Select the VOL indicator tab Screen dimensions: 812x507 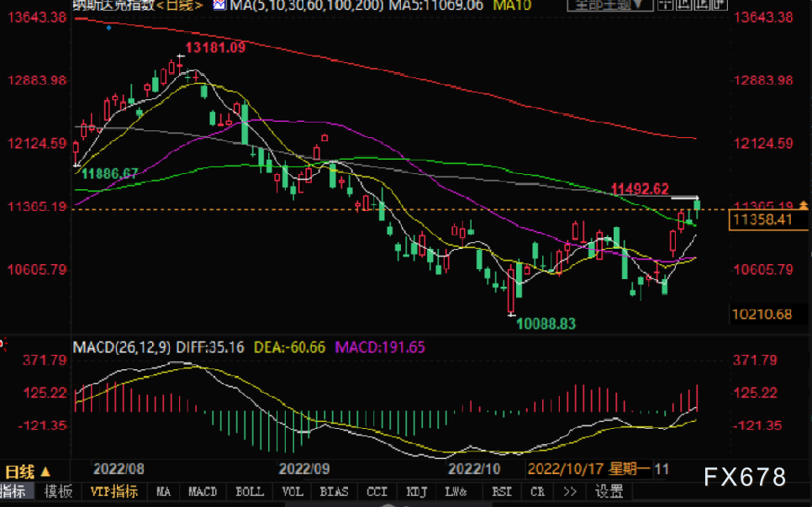[x=293, y=492]
